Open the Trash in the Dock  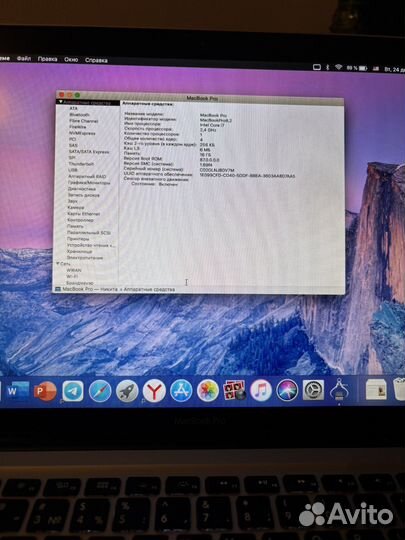399,389
